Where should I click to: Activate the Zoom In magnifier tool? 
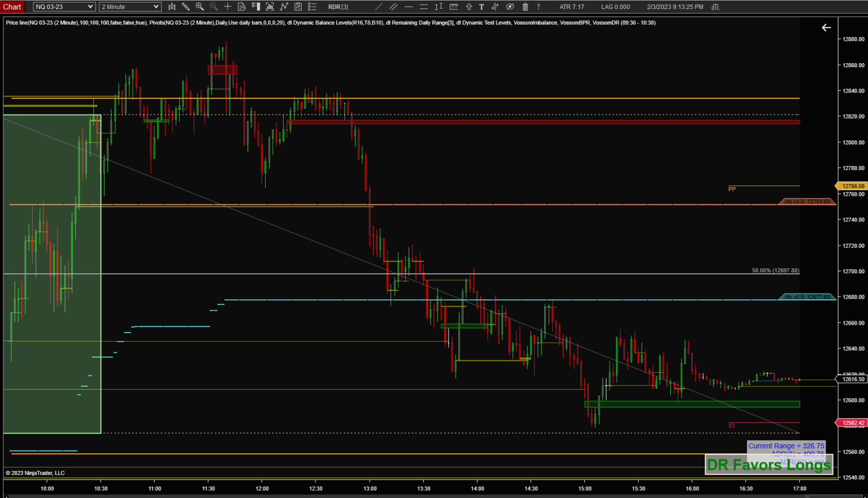point(199,7)
